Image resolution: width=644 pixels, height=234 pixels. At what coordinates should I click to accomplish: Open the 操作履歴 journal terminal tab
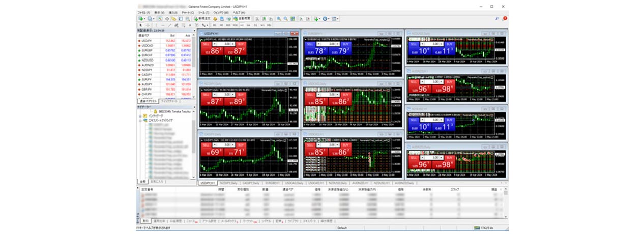pyautogui.click(x=326, y=221)
